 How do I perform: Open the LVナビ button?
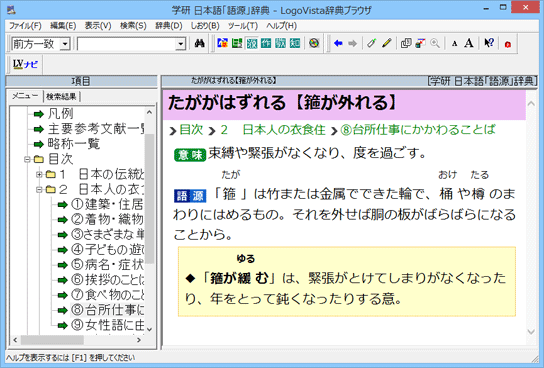[x=25, y=64]
